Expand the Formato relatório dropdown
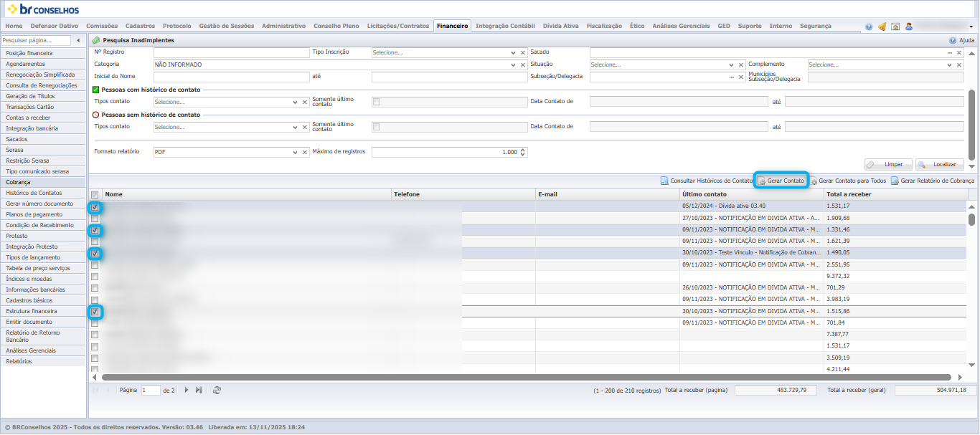Image resolution: width=980 pixels, height=435 pixels. [x=296, y=152]
